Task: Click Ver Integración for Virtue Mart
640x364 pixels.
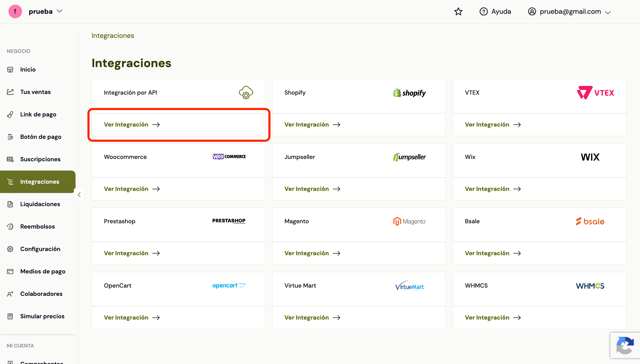Action: (x=312, y=317)
